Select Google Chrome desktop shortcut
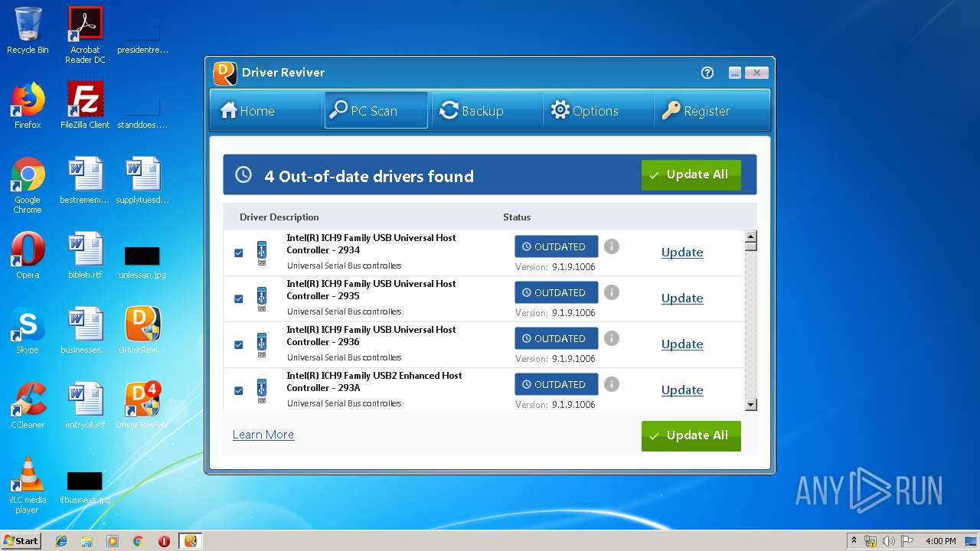980x551 pixels. pos(28,185)
